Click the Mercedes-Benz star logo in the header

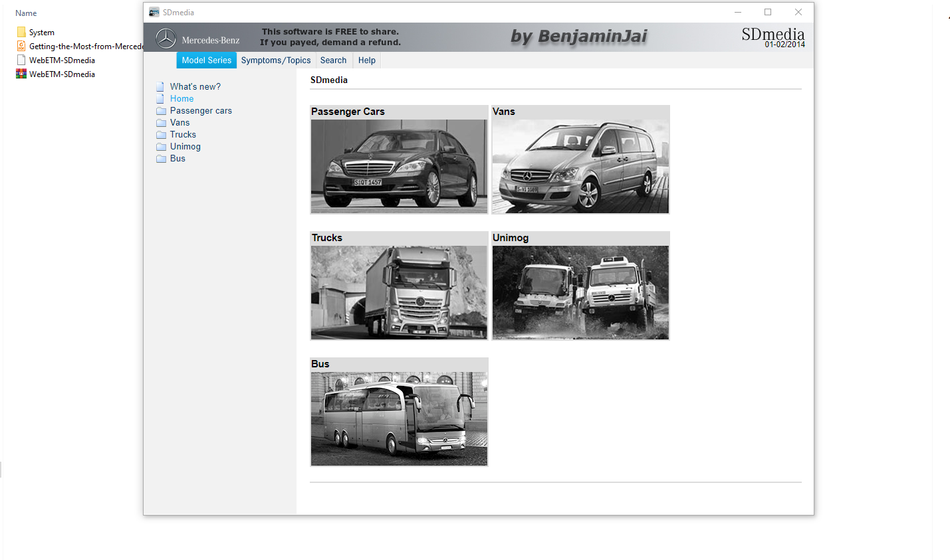point(165,38)
